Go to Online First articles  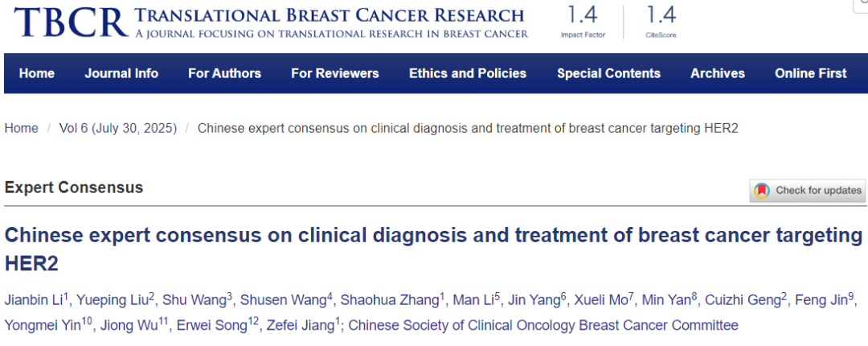[810, 73]
